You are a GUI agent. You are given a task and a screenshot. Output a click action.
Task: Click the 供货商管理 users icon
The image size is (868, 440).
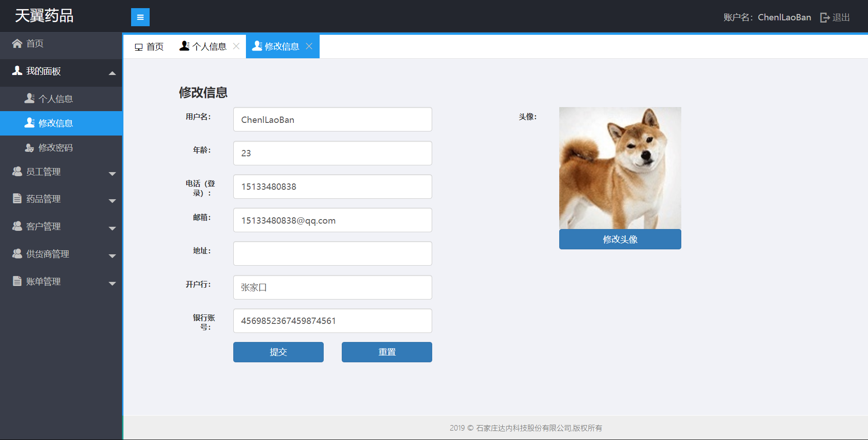click(x=17, y=254)
